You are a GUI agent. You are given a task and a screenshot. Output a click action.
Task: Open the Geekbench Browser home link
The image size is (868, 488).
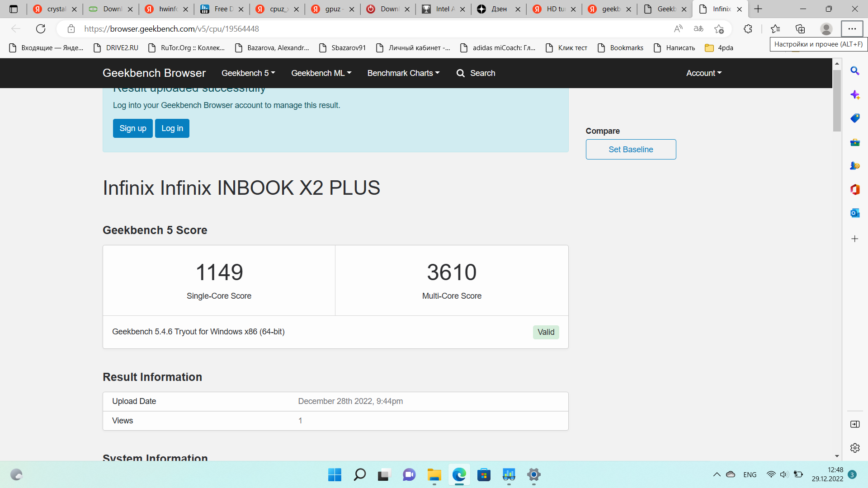(154, 73)
